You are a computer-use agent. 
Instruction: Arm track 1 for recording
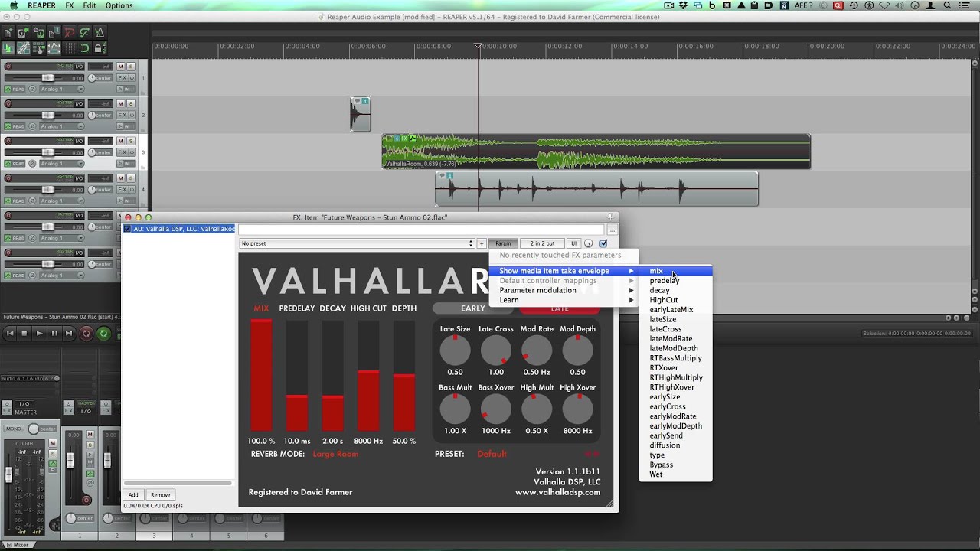click(8, 67)
